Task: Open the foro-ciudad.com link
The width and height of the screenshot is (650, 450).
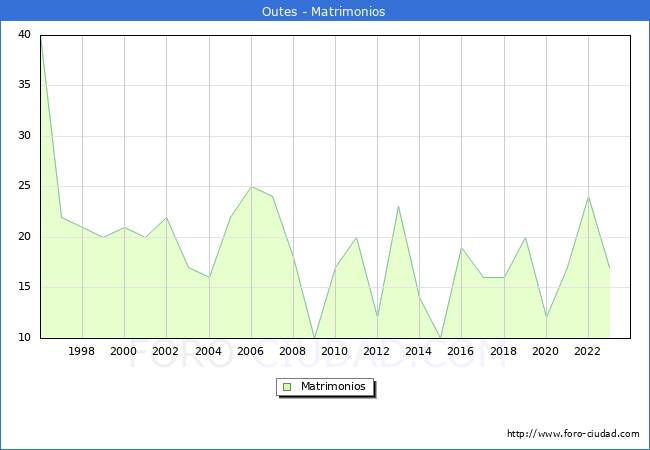Action: coord(573,434)
